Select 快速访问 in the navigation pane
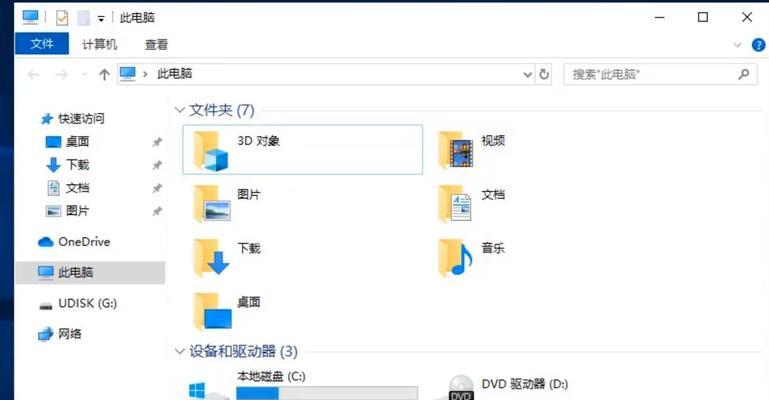769x400 pixels. 81,119
